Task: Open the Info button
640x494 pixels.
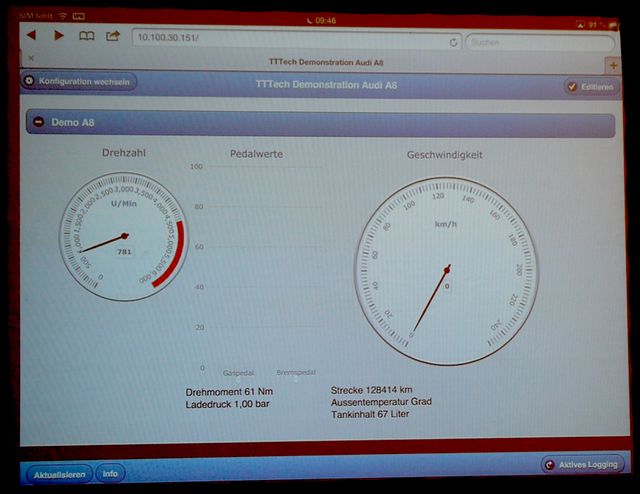Action: click(110, 474)
